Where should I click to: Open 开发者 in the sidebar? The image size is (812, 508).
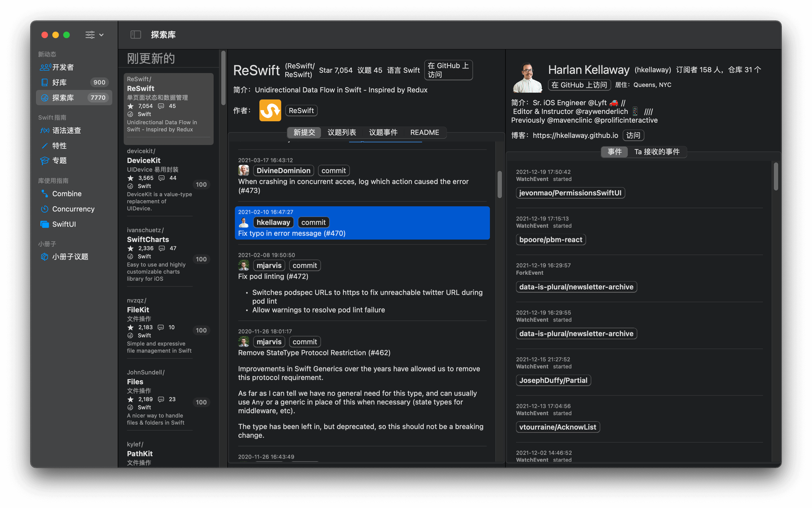click(74, 67)
